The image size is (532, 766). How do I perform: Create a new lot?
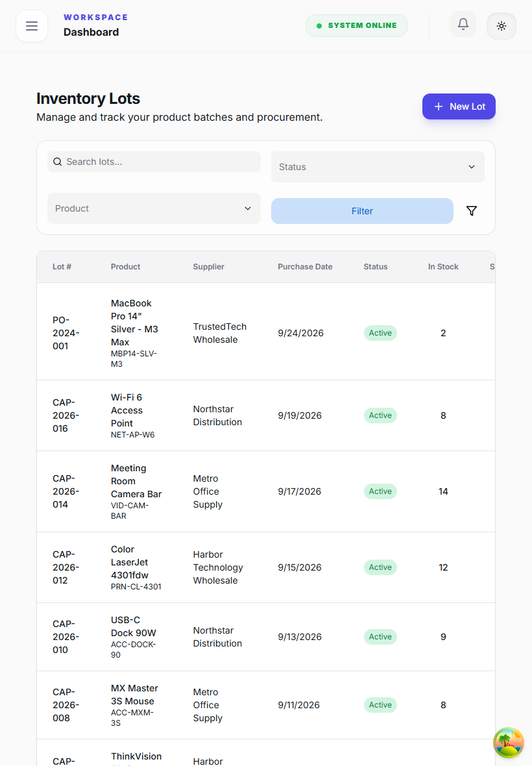point(459,106)
